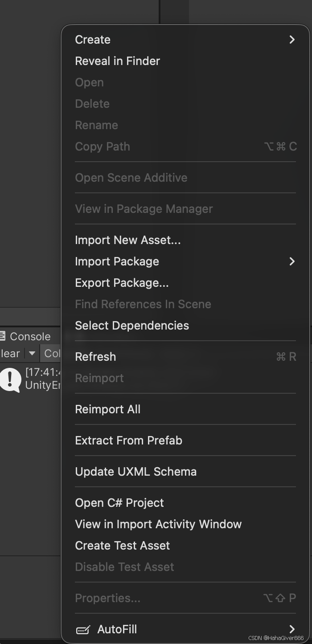The height and width of the screenshot is (644, 312).
Task: Click Select Dependencies
Action: coord(132,326)
